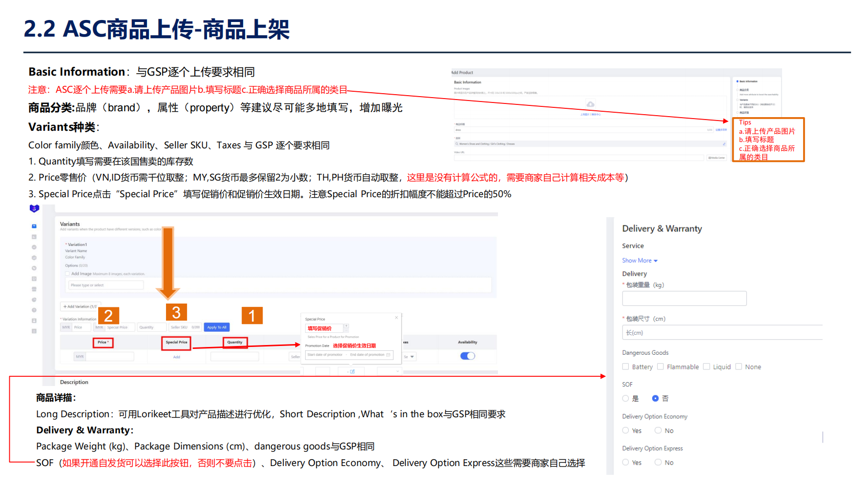This screenshot has width=868, height=488.
Task: Click the calendar icon in Promotion Date field
Action: click(388, 355)
